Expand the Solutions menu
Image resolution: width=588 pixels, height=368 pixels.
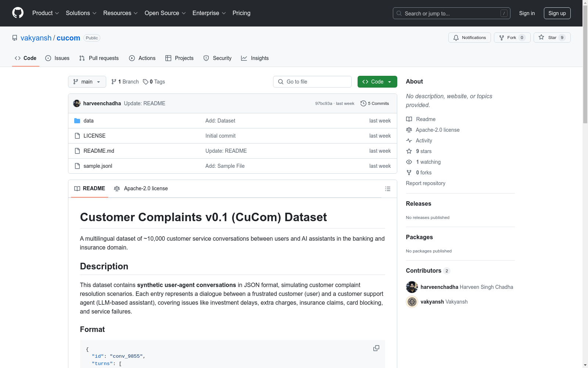[x=81, y=13]
